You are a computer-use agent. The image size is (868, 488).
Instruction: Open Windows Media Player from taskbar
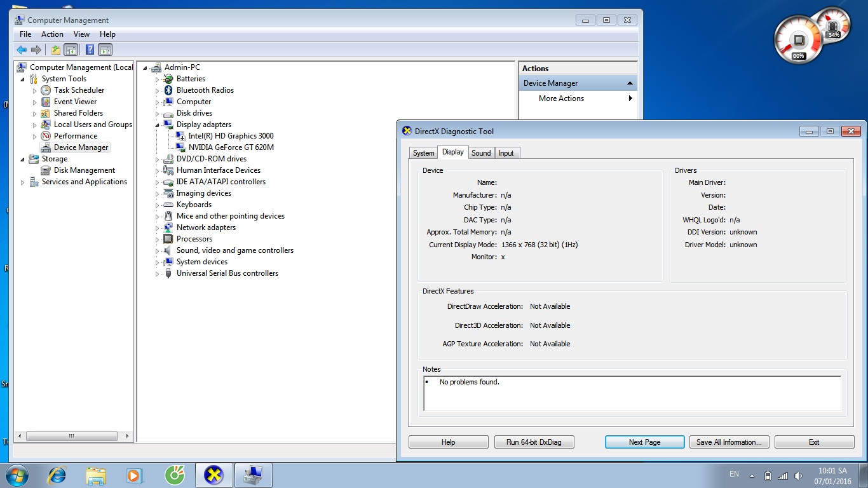pyautogui.click(x=135, y=475)
